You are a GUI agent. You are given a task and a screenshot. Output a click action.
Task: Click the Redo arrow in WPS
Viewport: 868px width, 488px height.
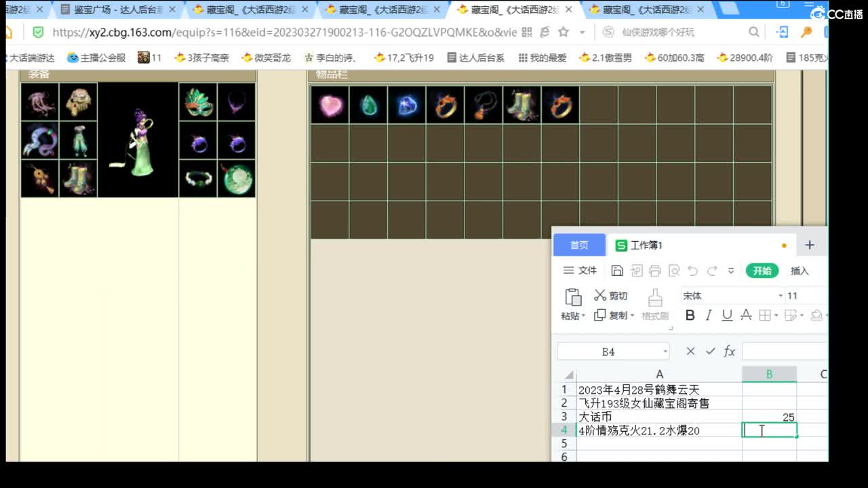click(712, 270)
